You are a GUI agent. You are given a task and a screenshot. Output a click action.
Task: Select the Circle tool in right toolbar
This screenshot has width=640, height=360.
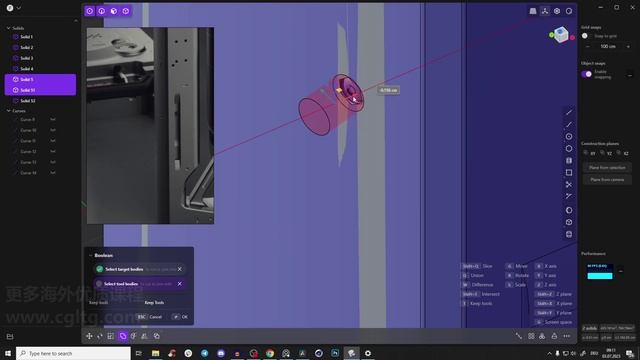coord(569,137)
